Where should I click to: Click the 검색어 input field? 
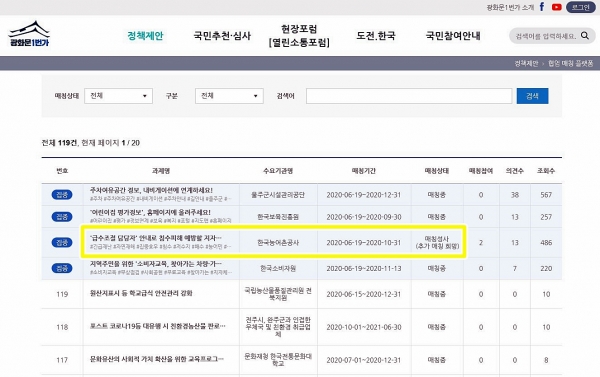(x=409, y=96)
